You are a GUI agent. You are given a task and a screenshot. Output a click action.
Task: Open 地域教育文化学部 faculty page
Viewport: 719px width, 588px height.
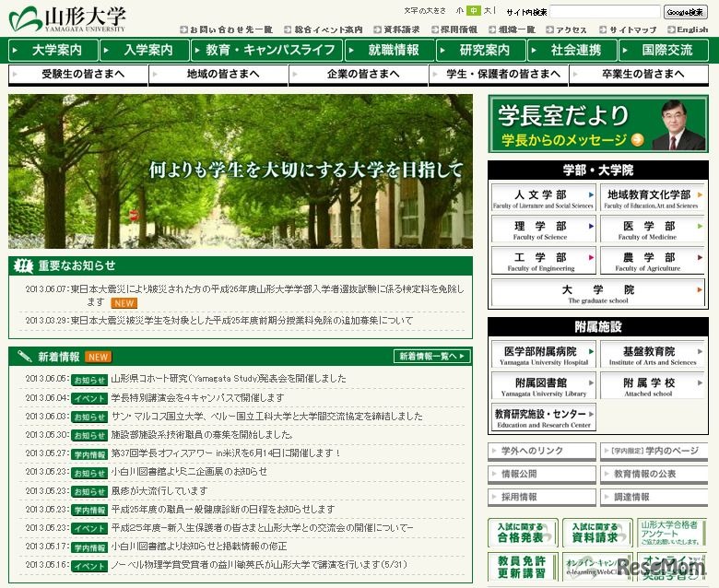pyautogui.click(x=653, y=198)
